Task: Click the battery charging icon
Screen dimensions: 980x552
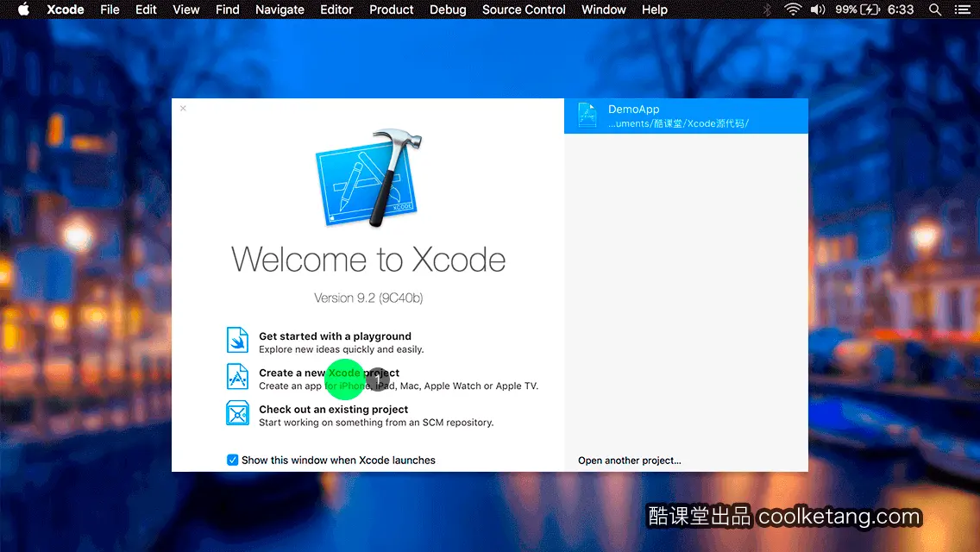Action: pos(870,9)
